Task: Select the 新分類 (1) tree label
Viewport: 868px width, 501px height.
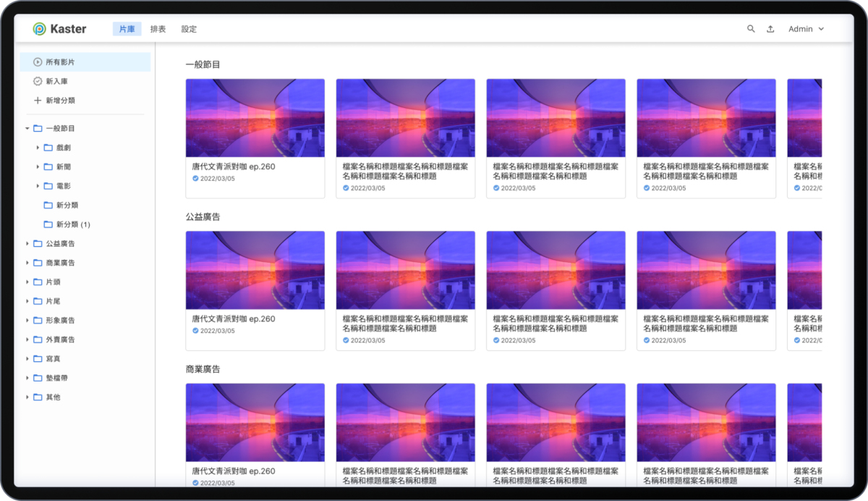Action: tap(73, 224)
